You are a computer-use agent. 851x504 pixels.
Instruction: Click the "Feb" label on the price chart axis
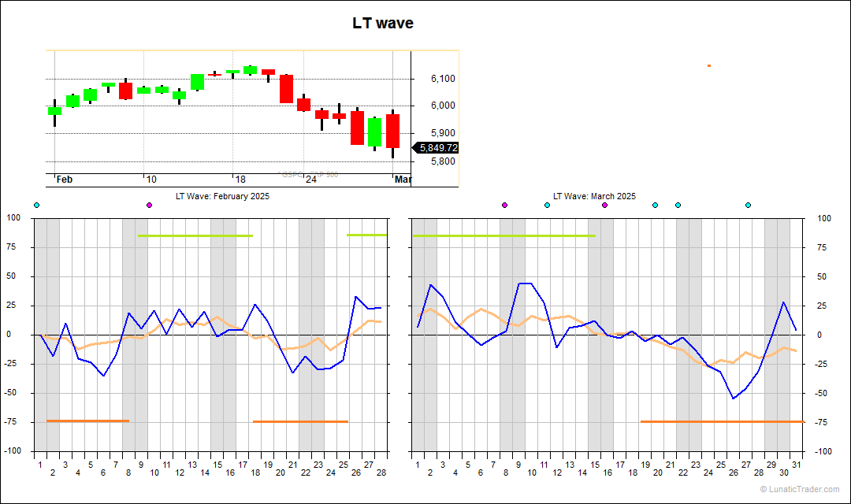65,180
